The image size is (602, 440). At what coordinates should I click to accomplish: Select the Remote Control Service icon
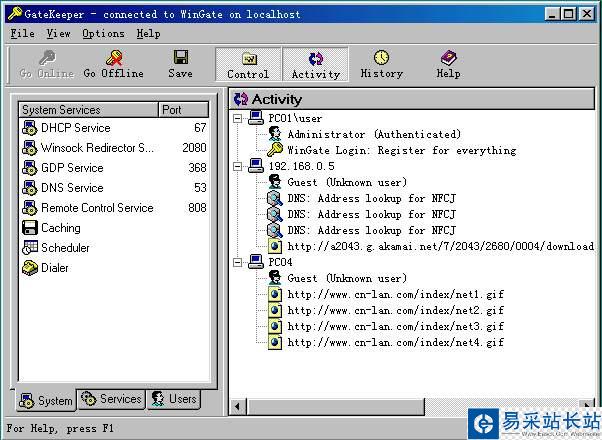point(30,208)
